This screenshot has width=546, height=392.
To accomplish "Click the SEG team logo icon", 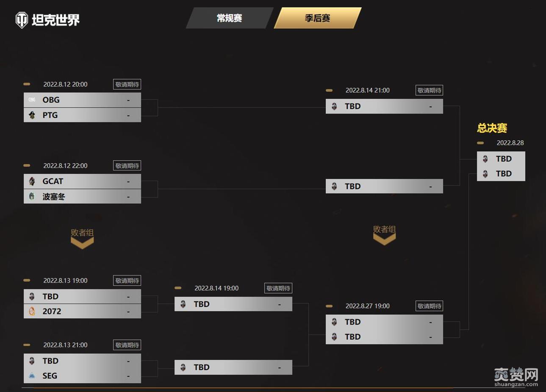I will point(32,376).
